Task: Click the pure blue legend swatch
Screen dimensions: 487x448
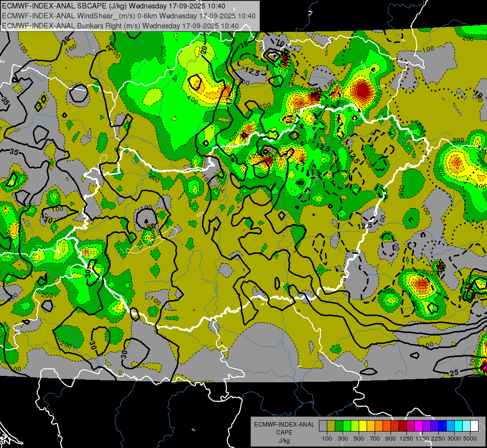Action: coord(443,426)
